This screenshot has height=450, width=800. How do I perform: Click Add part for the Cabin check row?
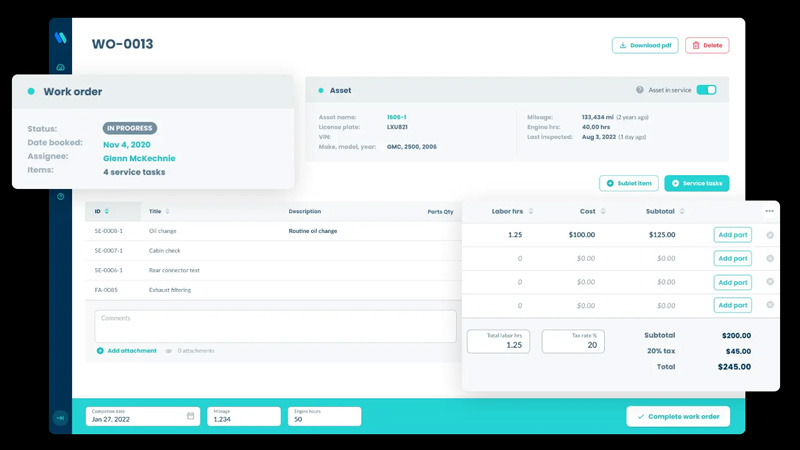pyautogui.click(x=732, y=258)
